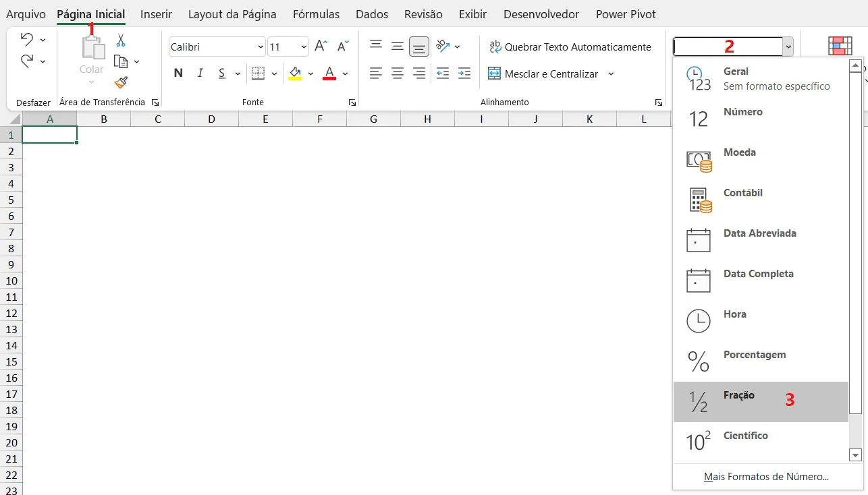The height and width of the screenshot is (495, 868).
Task: Click the increase indent icon
Action: pyautogui.click(x=464, y=74)
